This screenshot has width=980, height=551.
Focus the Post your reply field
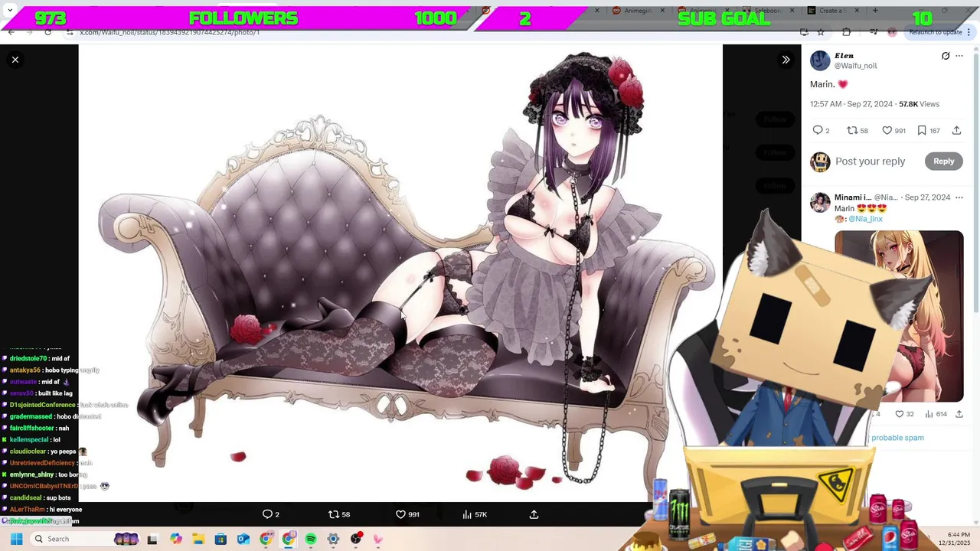tap(871, 161)
